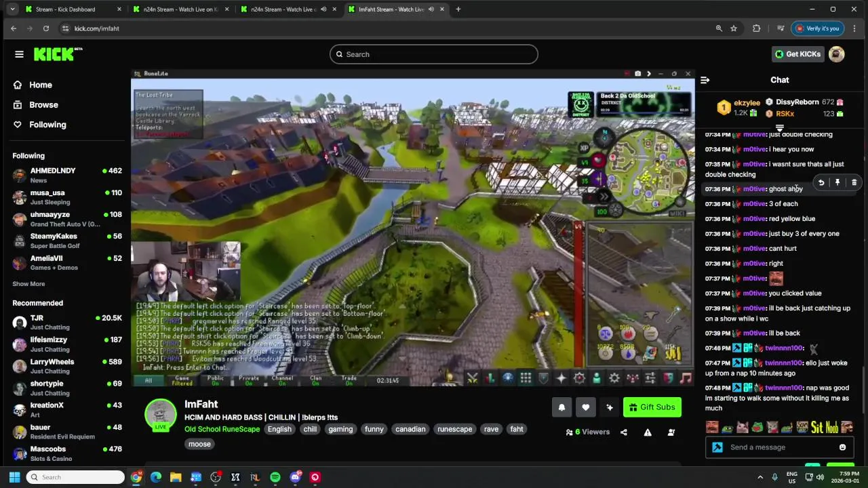Open the Old School RuneScape category link
Screen dimensions: 868x488
(x=222, y=429)
